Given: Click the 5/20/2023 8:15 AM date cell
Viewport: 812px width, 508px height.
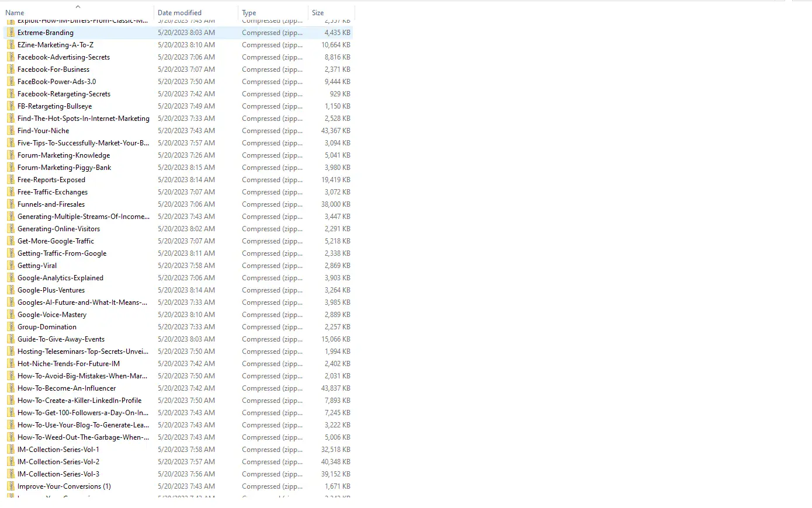Looking at the screenshot, I should tap(186, 168).
